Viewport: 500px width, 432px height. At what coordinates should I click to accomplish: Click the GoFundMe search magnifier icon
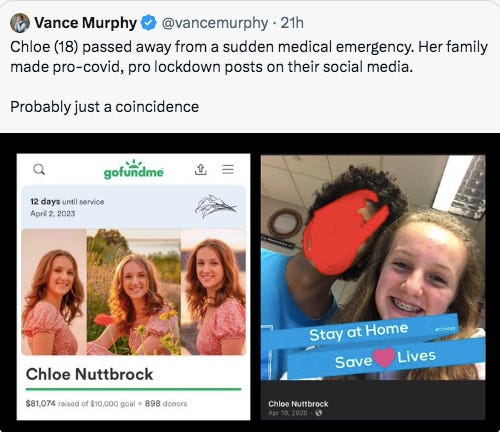click(39, 169)
